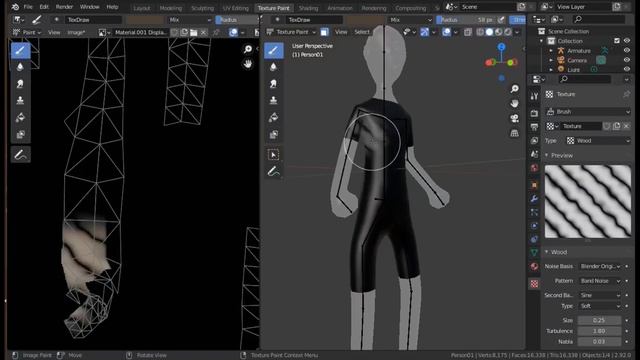The image size is (640, 360).
Task: Select Annotate tool in 3D viewport toolbar
Action: [273, 172]
